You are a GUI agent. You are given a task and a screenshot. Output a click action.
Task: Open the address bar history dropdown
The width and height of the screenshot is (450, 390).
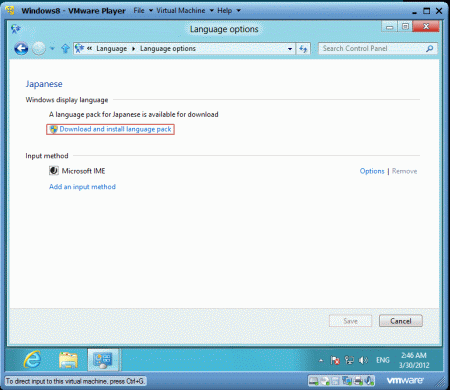(290, 49)
